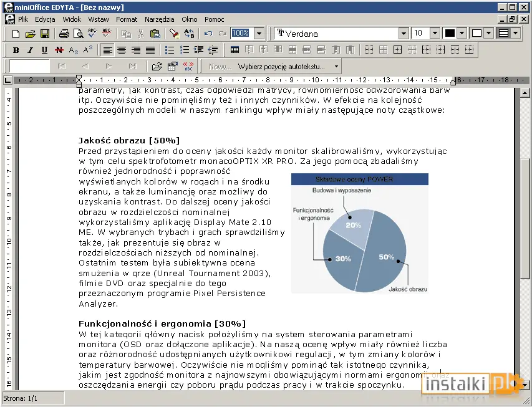Toggle superscript with the A upper S icon
532x407 pixels.
coord(87,50)
